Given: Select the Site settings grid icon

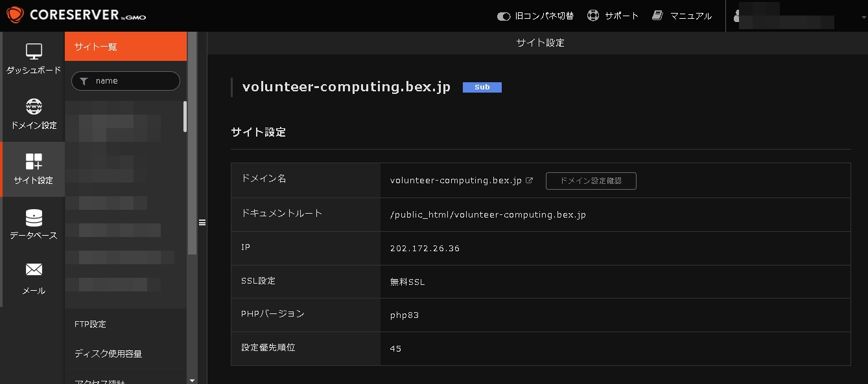Looking at the screenshot, I should [34, 161].
